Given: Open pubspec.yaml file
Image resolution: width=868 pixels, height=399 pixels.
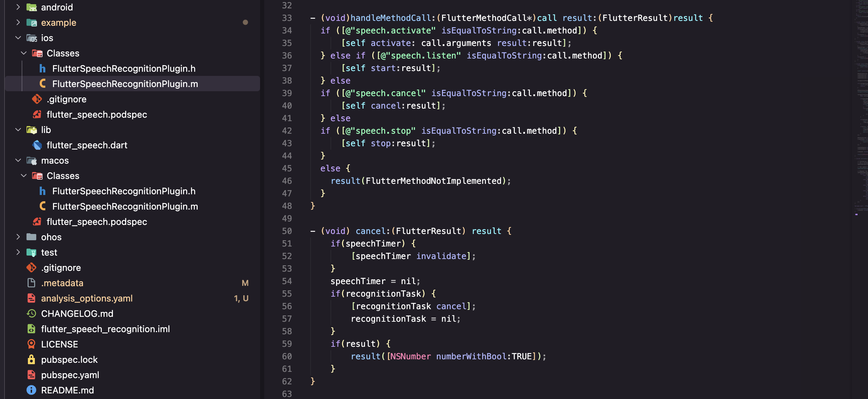Looking at the screenshot, I should (x=70, y=375).
